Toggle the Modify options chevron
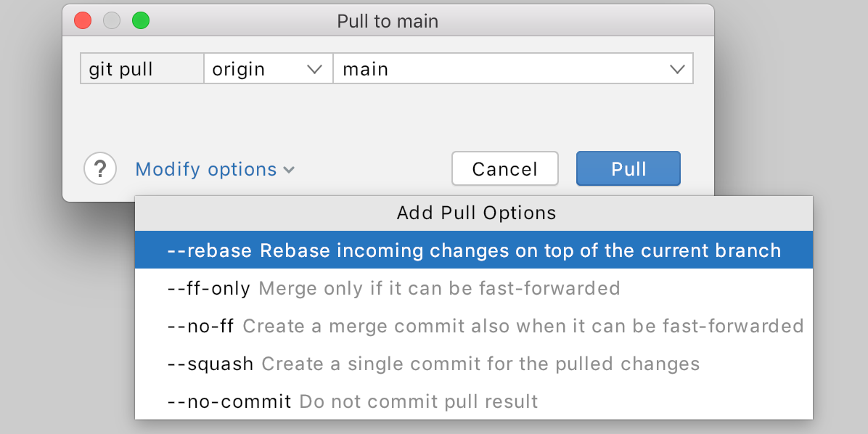The height and width of the screenshot is (434, 868). tap(289, 170)
